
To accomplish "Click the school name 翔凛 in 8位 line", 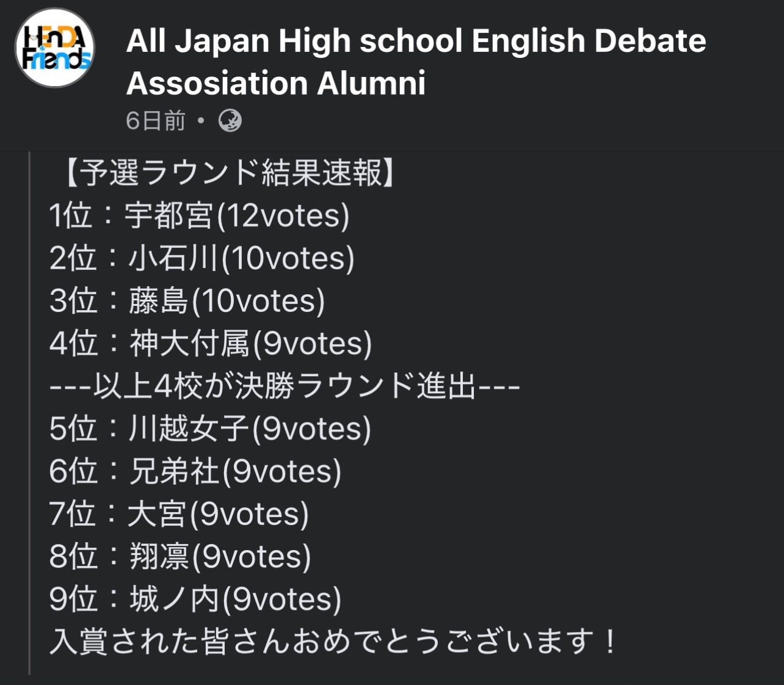I will coord(159,556).
